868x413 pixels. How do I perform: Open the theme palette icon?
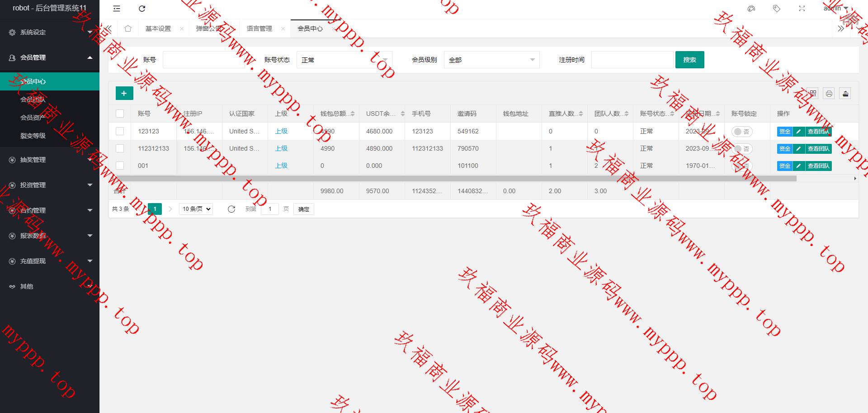[751, 9]
